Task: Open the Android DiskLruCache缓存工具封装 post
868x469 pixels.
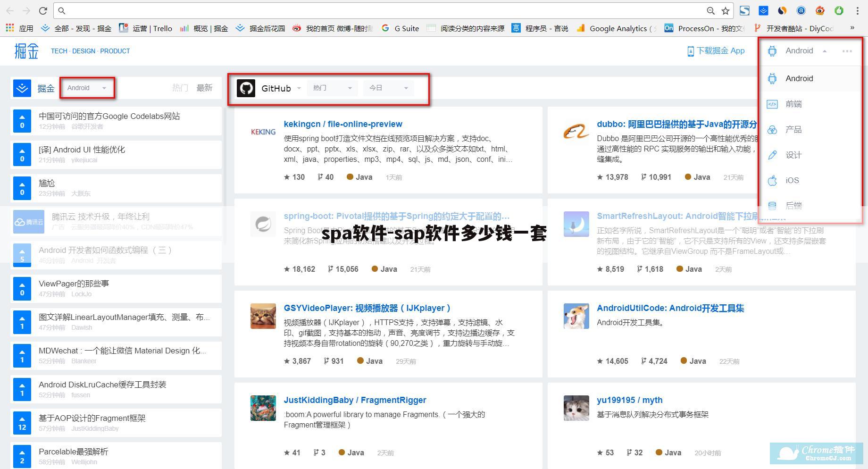Action: (x=102, y=385)
